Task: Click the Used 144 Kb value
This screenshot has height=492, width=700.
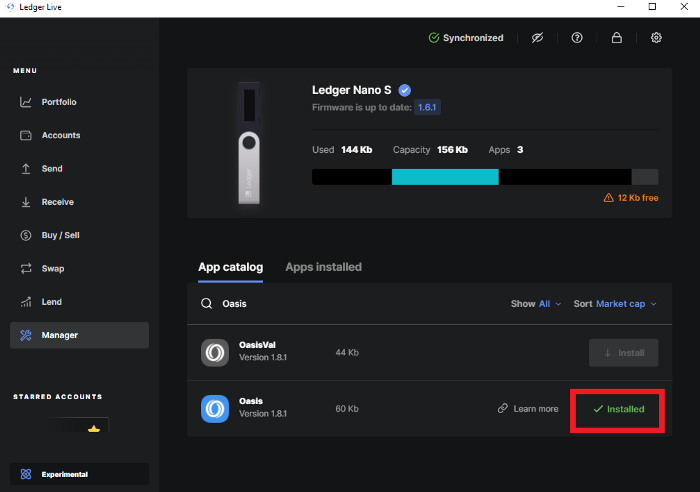Action: point(356,150)
